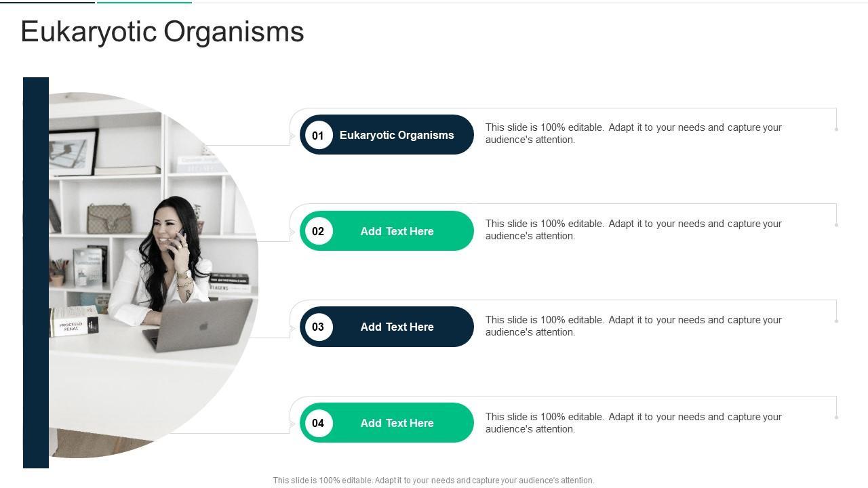Click the 01 number circle
868x488 pixels.
tap(318, 135)
